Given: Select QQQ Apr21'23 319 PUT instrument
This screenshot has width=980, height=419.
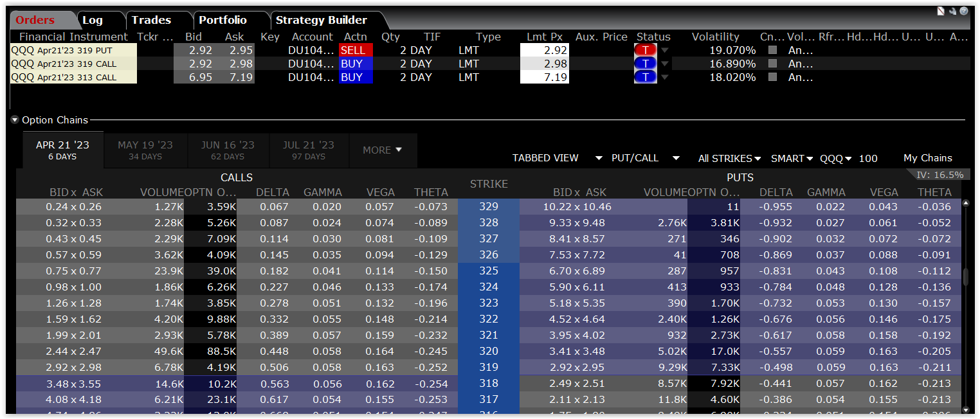Looking at the screenshot, I should click(x=73, y=50).
